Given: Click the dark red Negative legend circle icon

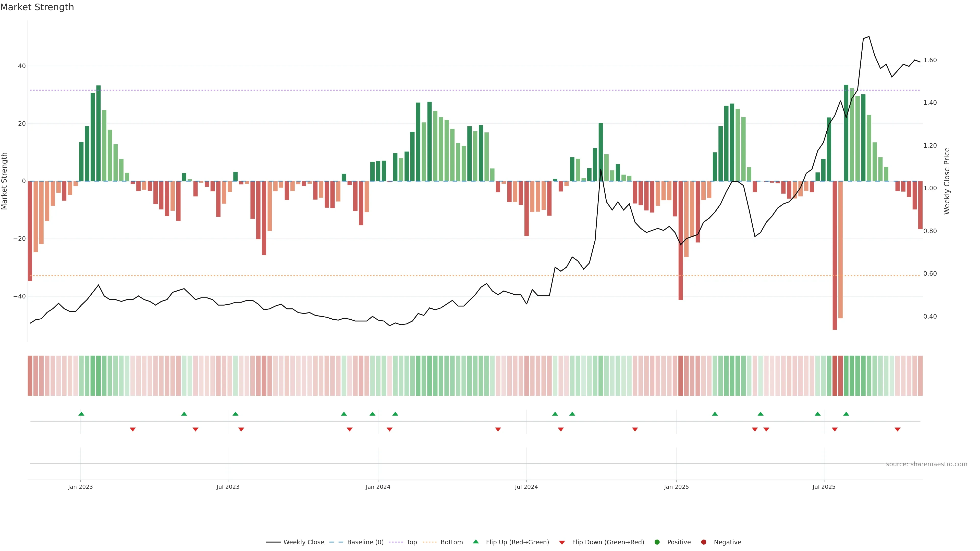Looking at the screenshot, I should pos(703,542).
